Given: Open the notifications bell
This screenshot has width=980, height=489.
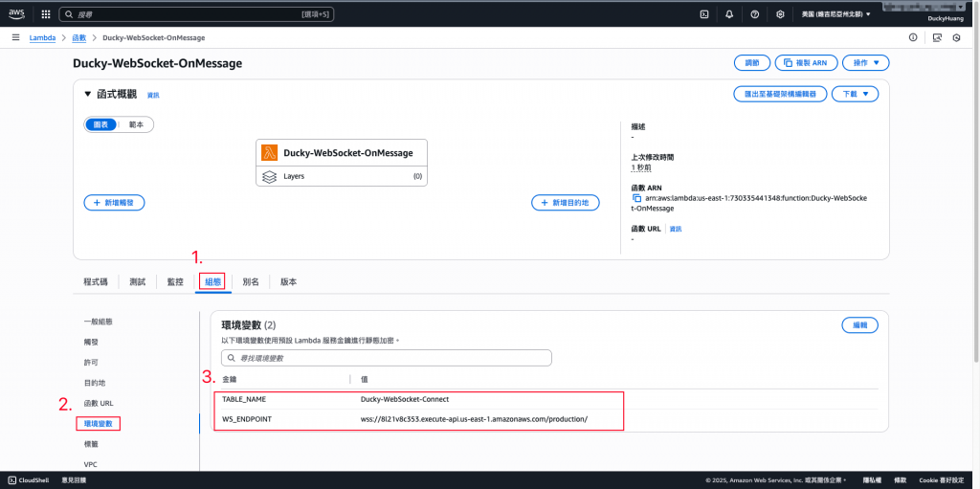Looking at the screenshot, I should coord(729,13).
